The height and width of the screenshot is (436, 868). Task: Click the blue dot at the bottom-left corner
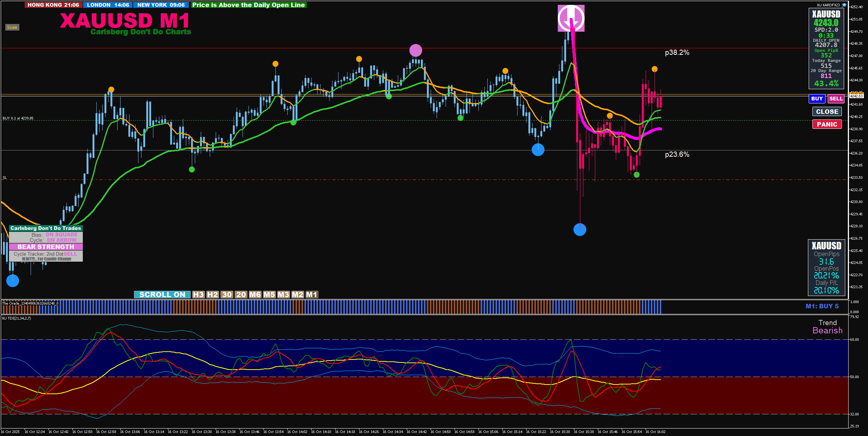coord(13,281)
